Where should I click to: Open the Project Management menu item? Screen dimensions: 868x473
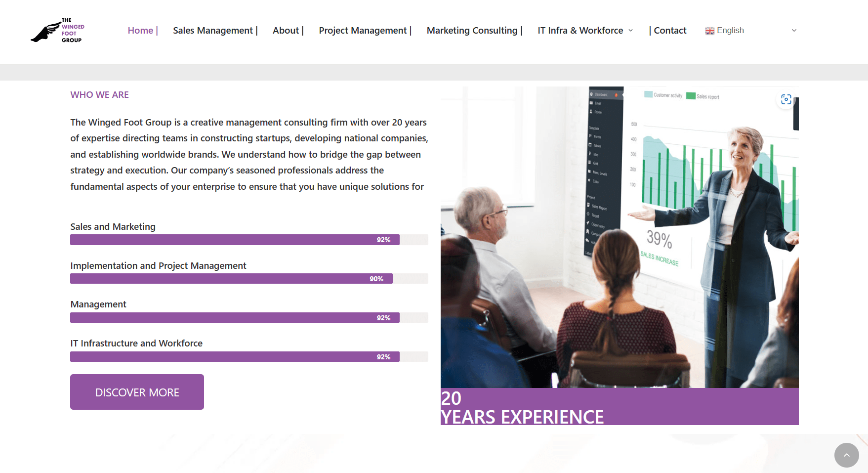click(x=363, y=31)
